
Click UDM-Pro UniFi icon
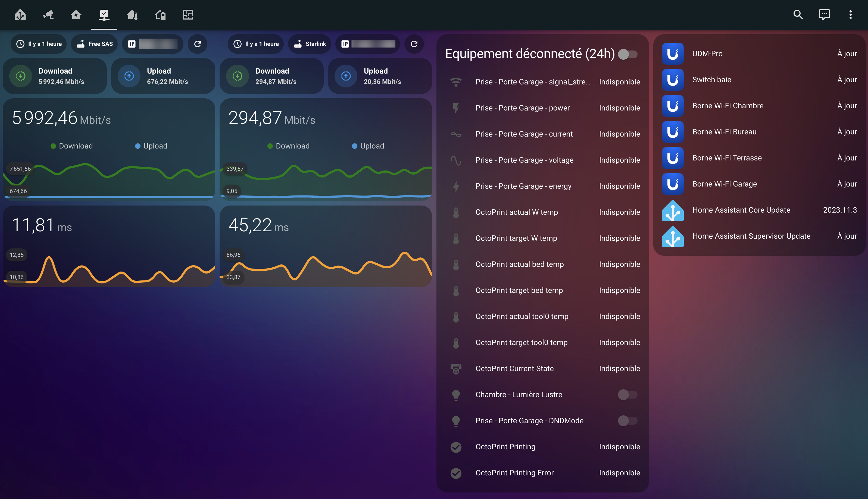(x=673, y=54)
